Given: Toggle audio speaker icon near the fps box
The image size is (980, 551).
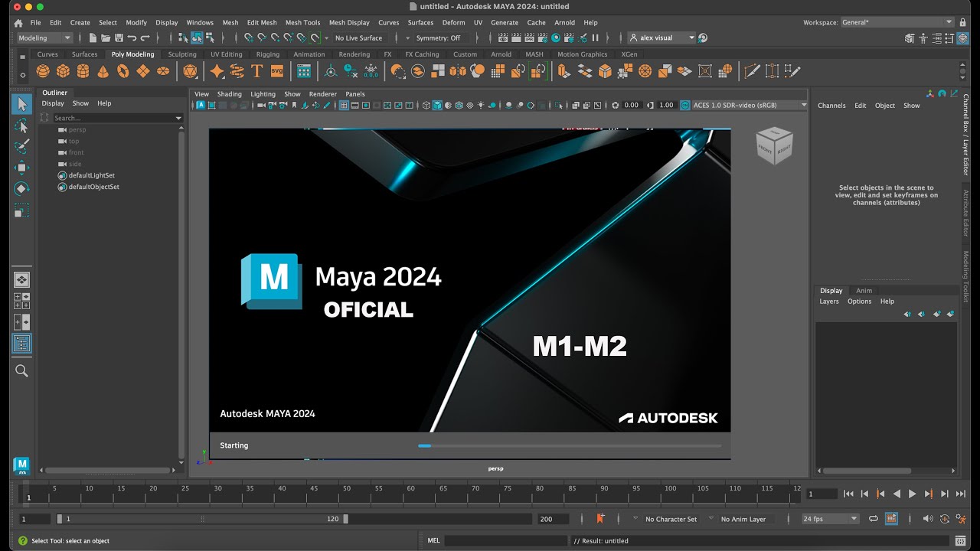Looking at the screenshot, I should point(928,519).
